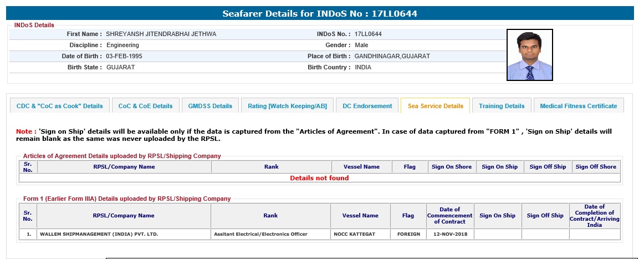Switch to the CoC & CoE Details tab

point(145,106)
